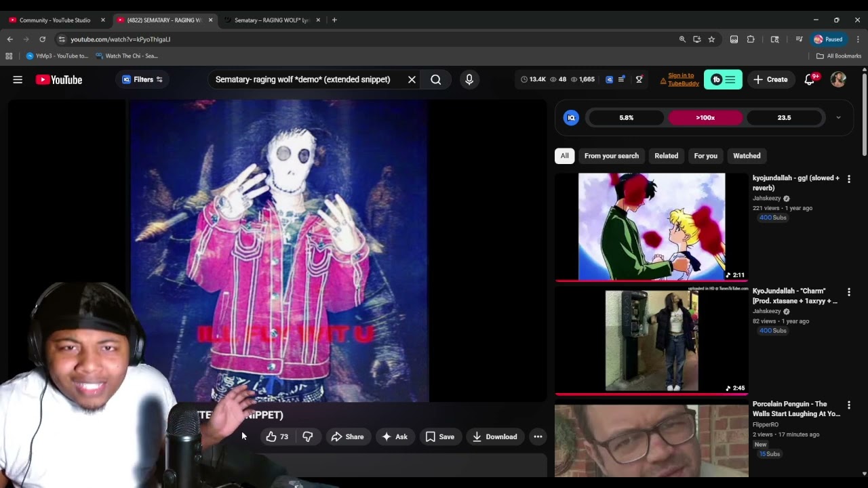Open more actions ellipsis below video

(x=538, y=436)
